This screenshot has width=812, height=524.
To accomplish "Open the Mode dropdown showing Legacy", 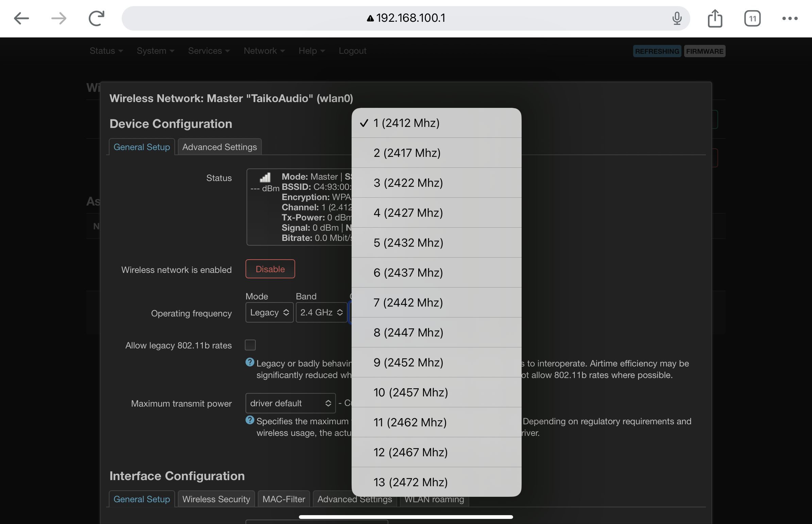I will pyautogui.click(x=269, y=312).
